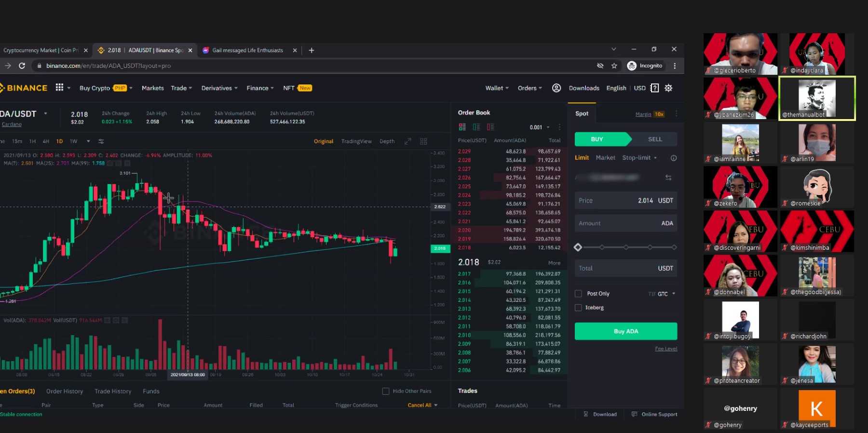
Task: Expand chart to fullscreen
Action: [408, 141]
